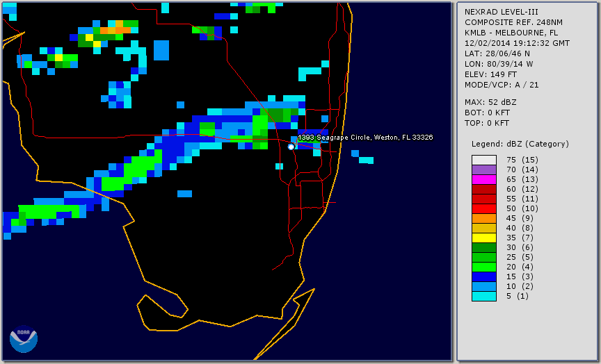
Task: Select the 30 dBZ dark green legend swatch
Action: [x=484, y=247]
